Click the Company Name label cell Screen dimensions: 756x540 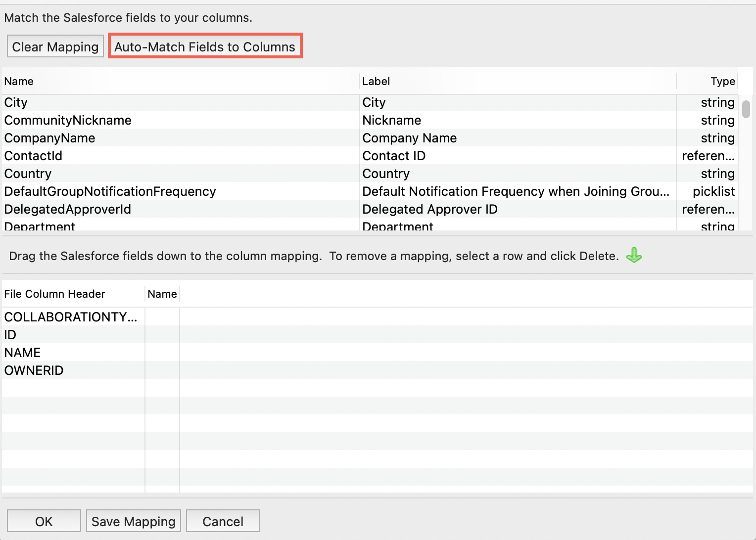pos(518,138)
